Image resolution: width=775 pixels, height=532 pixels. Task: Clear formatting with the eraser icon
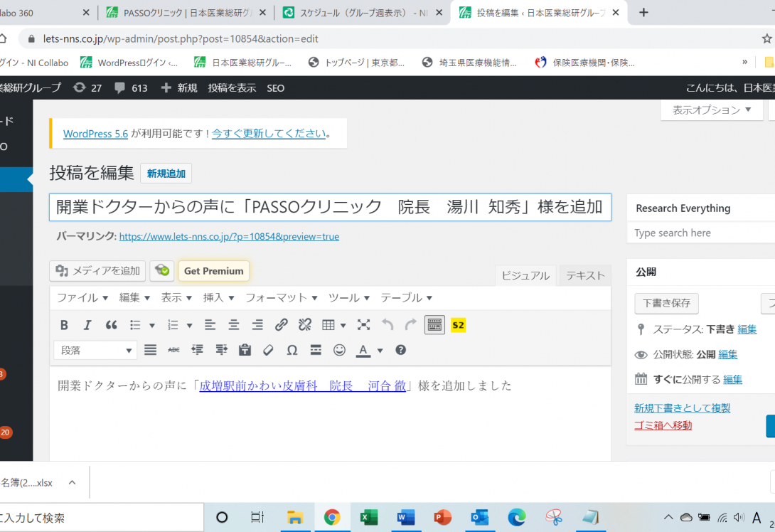[268, 350]
